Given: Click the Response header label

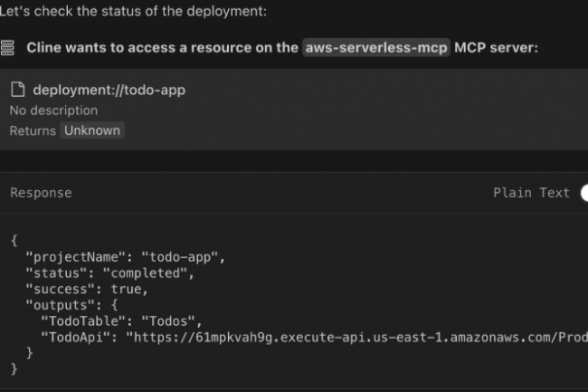Looking at the screenshot, I should [41, 193].
